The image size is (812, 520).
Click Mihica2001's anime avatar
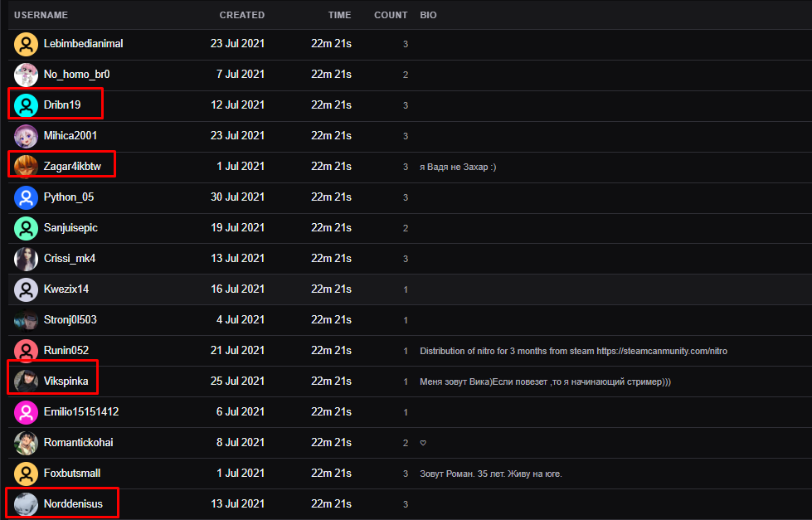(x=27, y=136)
